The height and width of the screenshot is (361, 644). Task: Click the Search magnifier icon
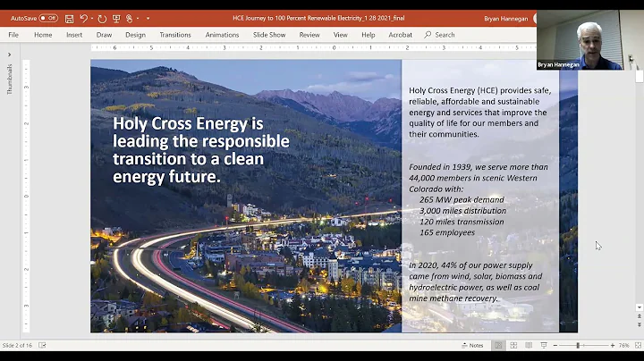click(428, 35)
